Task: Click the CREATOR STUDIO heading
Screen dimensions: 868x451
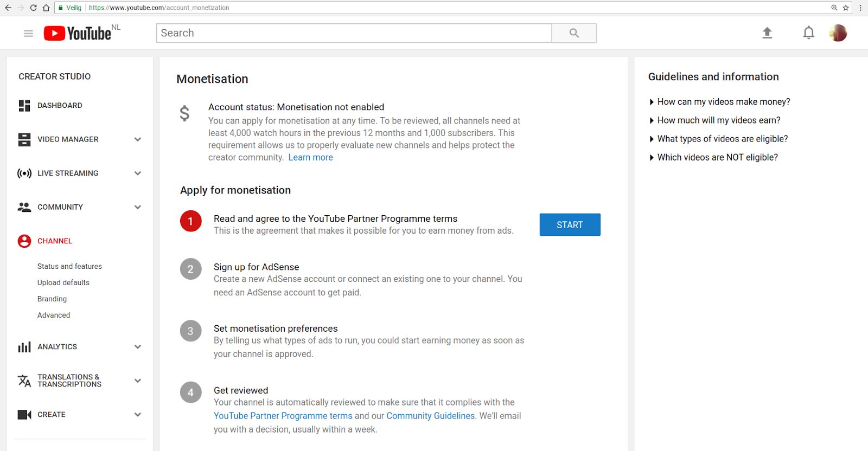Action: 55,76
